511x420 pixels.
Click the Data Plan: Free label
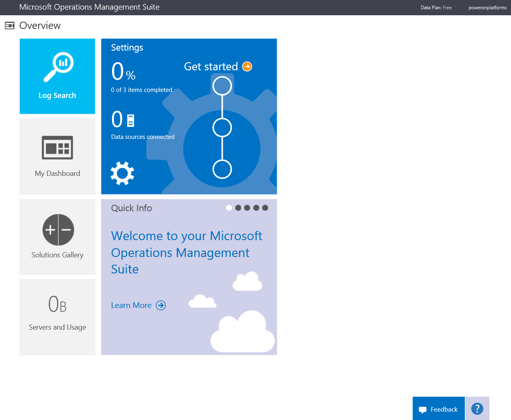[x=436, y=8]
